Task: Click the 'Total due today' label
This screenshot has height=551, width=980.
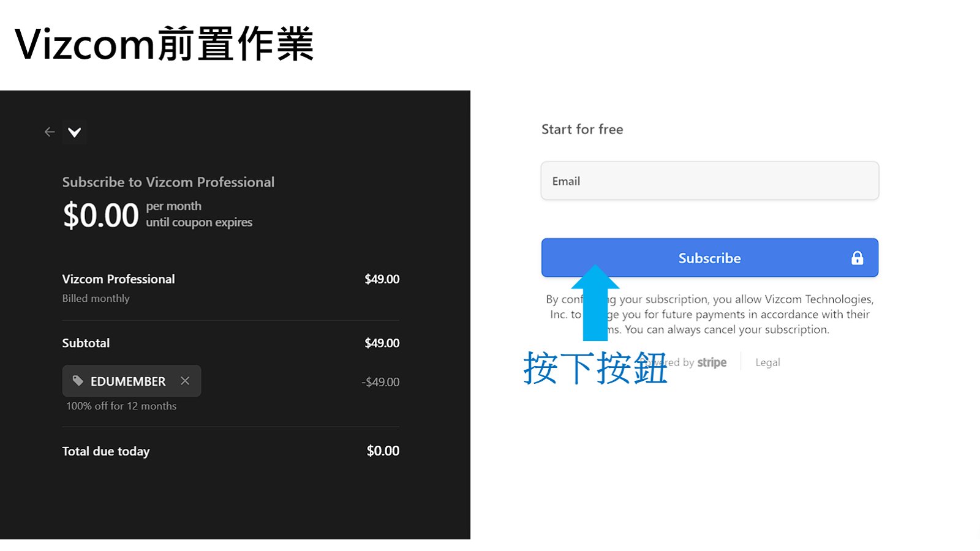Action: (x=106, y=451)
